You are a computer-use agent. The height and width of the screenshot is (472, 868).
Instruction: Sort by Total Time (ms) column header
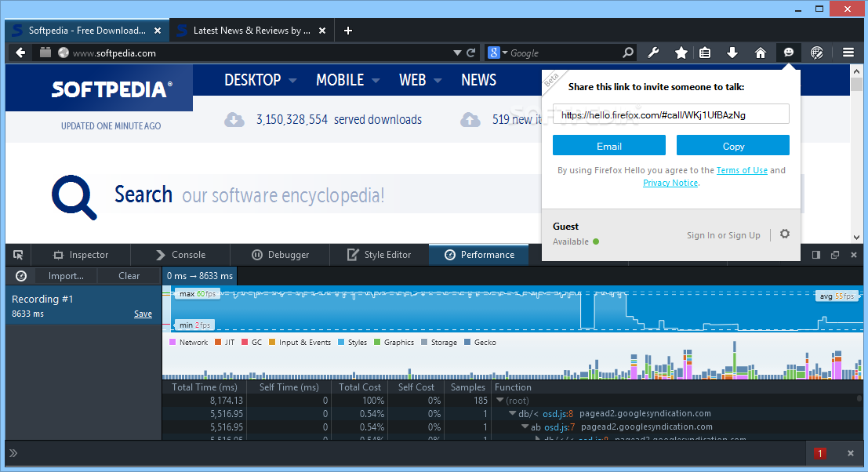pos(205,387)
